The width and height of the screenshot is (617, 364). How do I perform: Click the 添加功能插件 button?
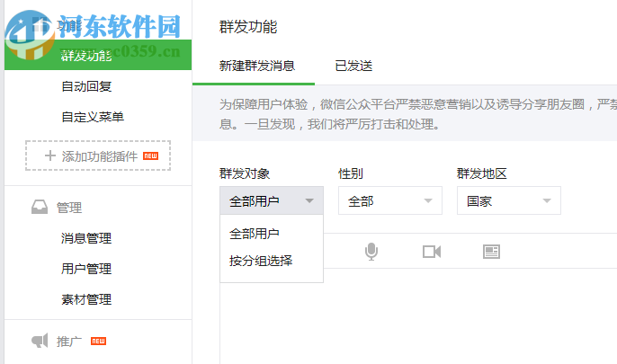(x=98, y=155)
